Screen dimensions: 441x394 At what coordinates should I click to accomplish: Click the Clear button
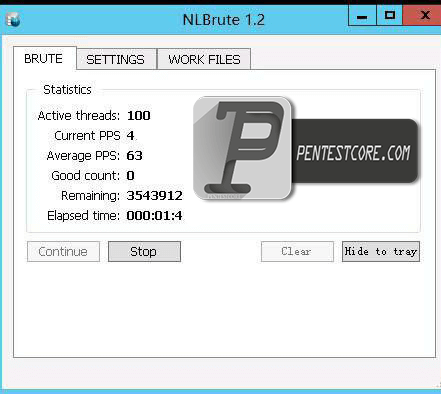pos(297,252)
